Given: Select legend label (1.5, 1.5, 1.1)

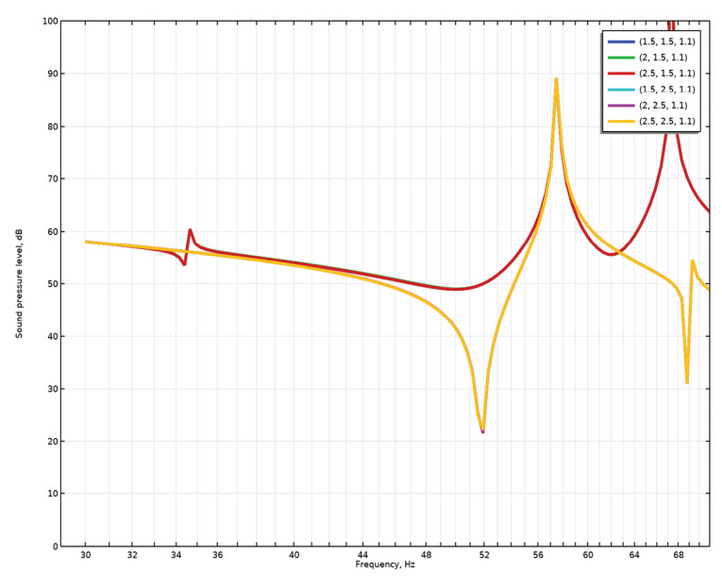Looking at the screenshot, I should (666, 42).
